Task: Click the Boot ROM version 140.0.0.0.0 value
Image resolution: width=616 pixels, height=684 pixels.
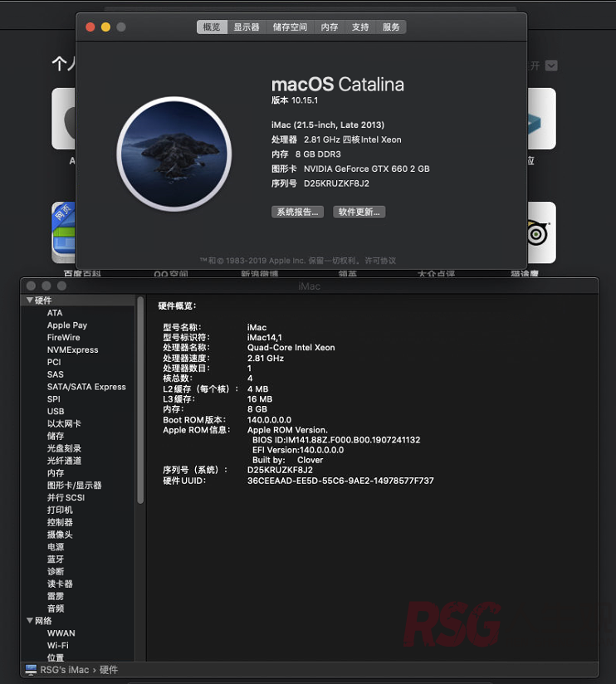Action: tap(269, 420)
